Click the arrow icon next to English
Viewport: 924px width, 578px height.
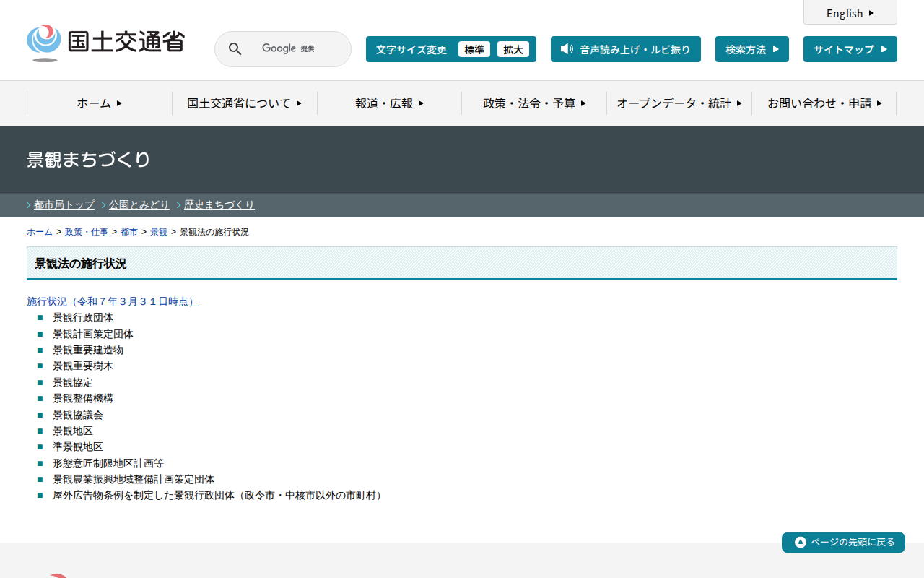(x=871, y=13)
